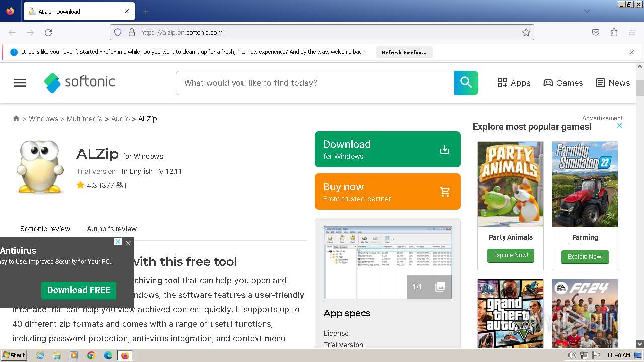644x362 pixels.
Task: Click Download FREE in antivirus ad
Action: pos(78,290)
